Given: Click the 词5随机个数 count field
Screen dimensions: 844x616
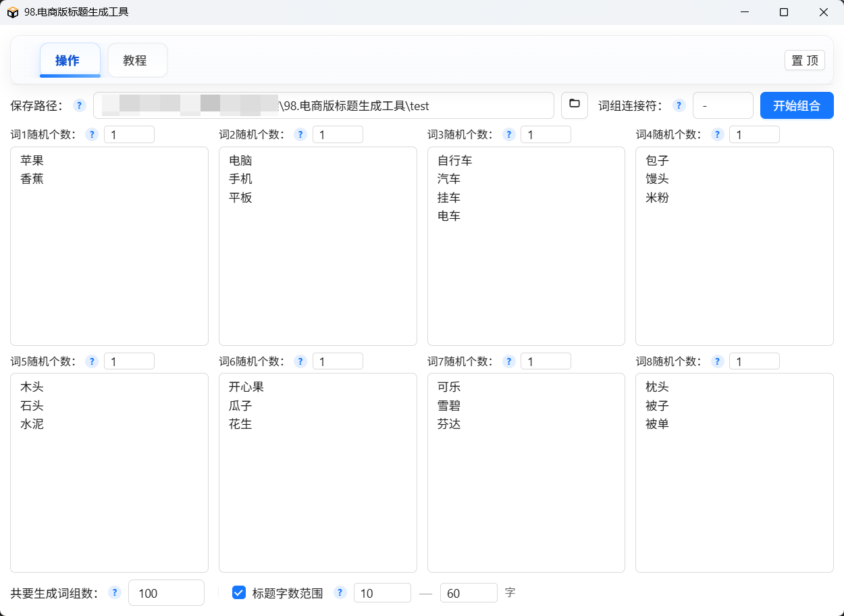Looking at the screenshot, I should [x=129, y=361].
